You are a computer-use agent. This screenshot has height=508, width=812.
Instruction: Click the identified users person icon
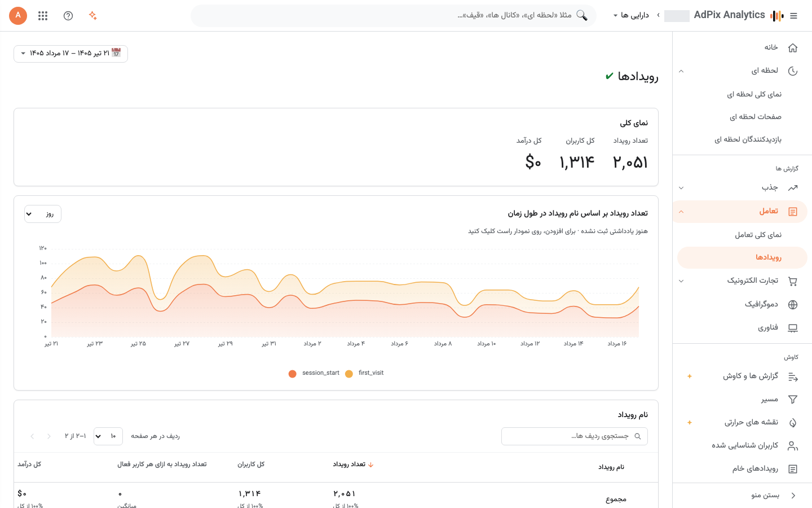pos(793,446)
